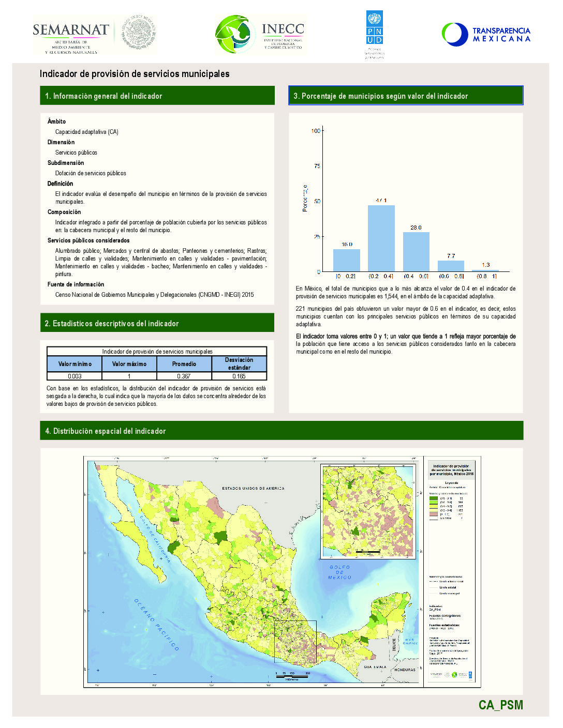Screen dimensions: 563x728
Task: Click the '0.367' table cell
Action: coord(184,376)
